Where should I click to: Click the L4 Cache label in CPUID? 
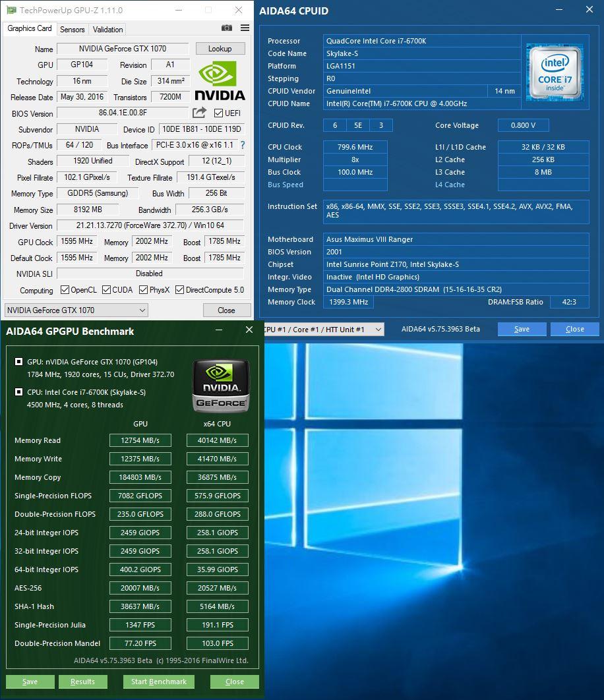[x=450, y=185]
